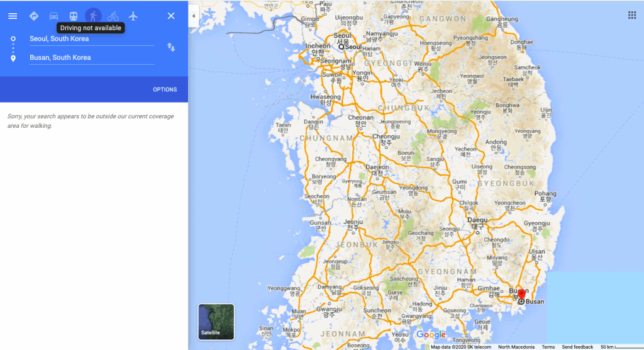Select the flights airplane icon
The image size is (644, 350).
coord(133,16)
